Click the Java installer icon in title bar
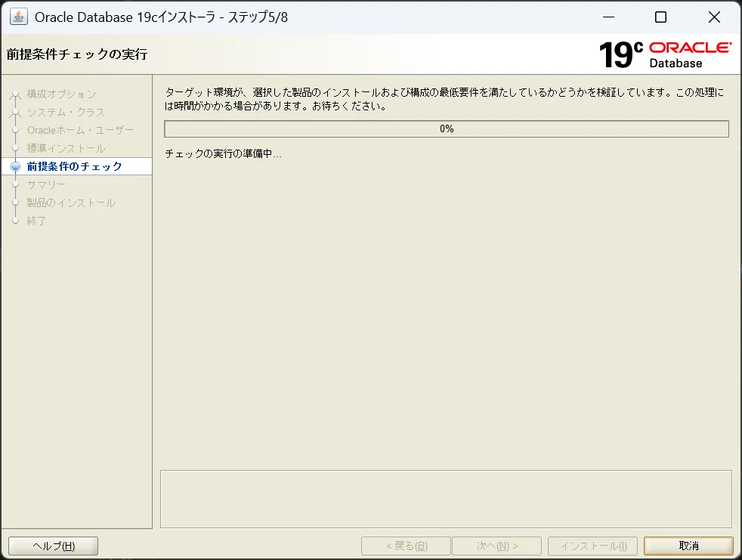The height and width of the screenshot is (560, 742). point(18,17)
